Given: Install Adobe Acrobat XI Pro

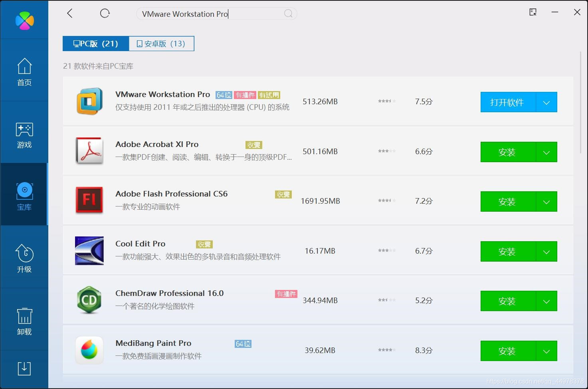Looking at the screenshot, I should click(x=508, y=152).
